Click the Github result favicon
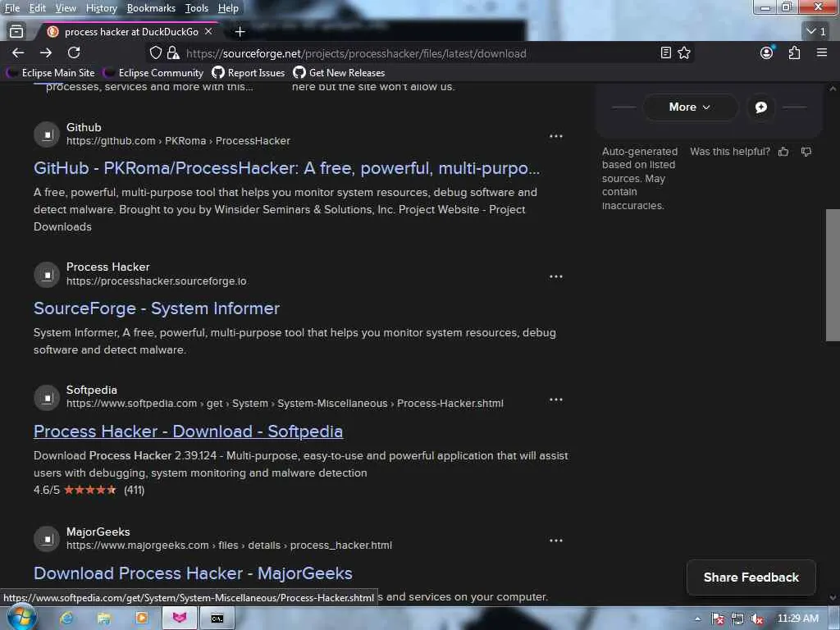840x630 pixels. 47,135
